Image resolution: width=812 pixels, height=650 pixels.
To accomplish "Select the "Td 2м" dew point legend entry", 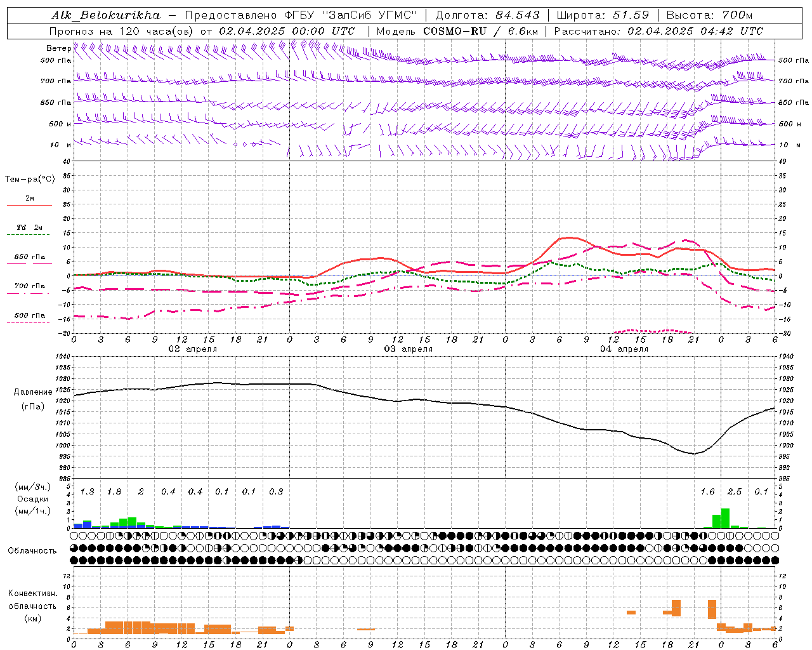I will [30, 227].
